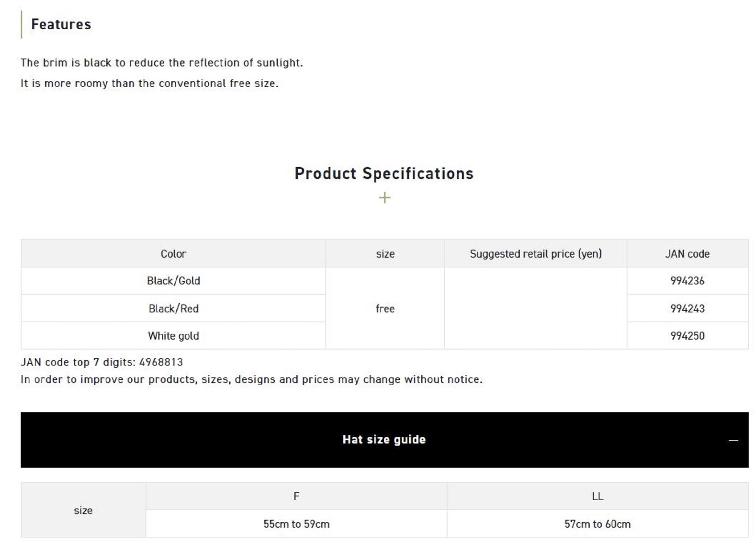This screenshot has width=756, height=547.
Task: Click the JAN code column header
Action: 687,253
